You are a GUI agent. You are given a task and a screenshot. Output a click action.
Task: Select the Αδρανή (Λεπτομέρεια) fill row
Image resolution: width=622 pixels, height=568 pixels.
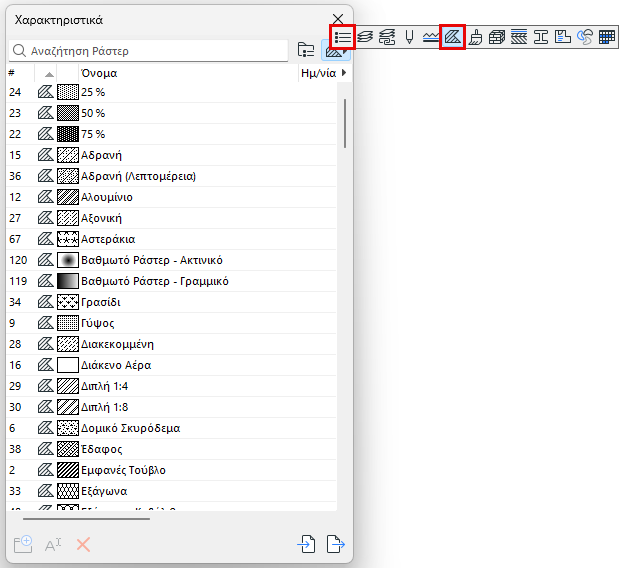(171, 176)
